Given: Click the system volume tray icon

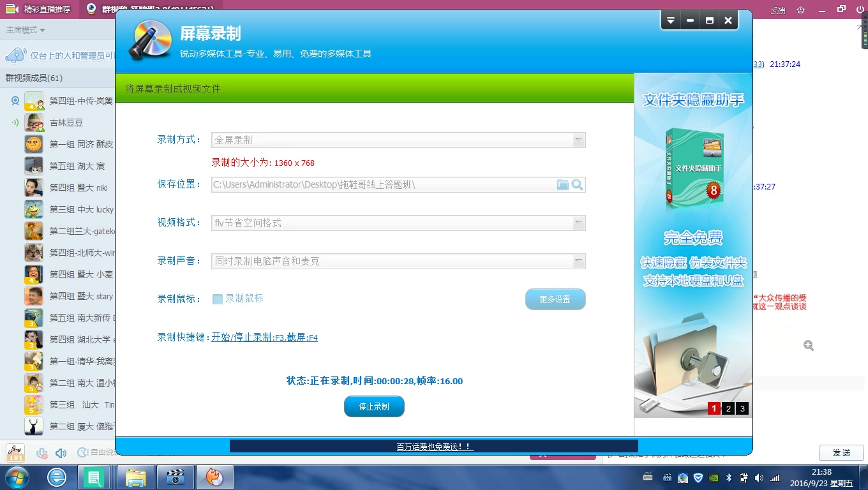Looking at the screenshot, I should [759, 477].
